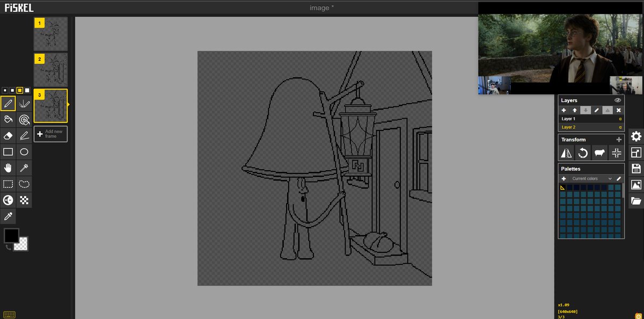This screenshot has height=319, width=644.
Task: Select frame 3 thumbnail
Action: 50,106
